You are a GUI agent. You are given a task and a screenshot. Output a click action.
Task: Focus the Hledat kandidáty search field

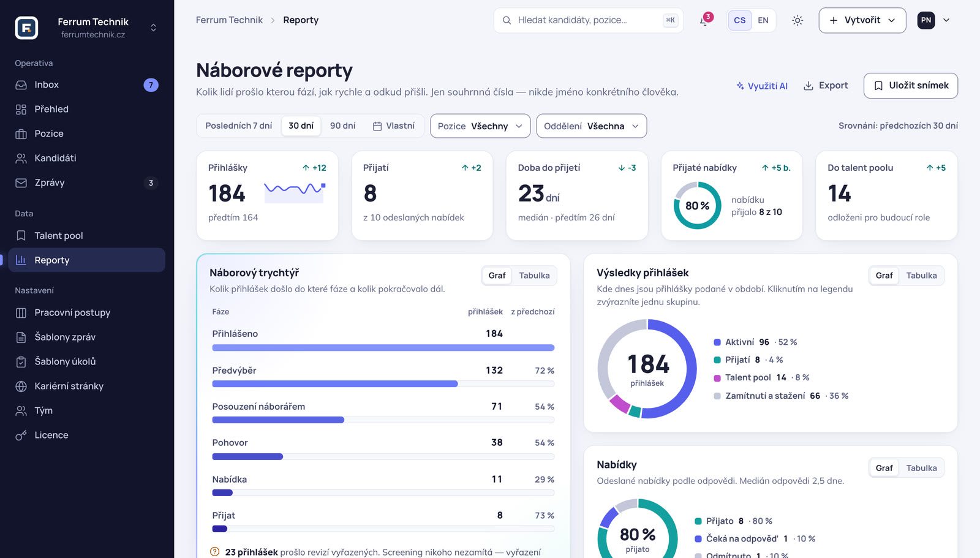coord(589,20)
